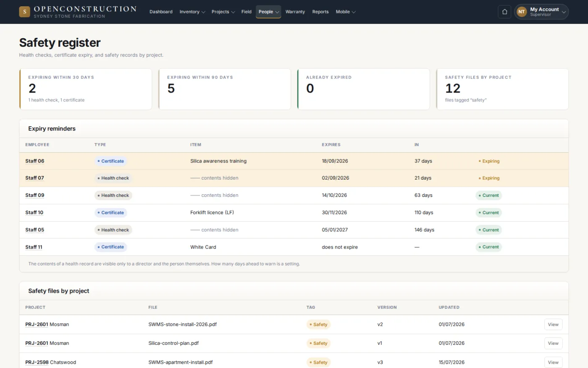Open the PRJ-2601 link on the SWMS-stone-install row
Screen dimensions: 588x368
click(37, 324)
